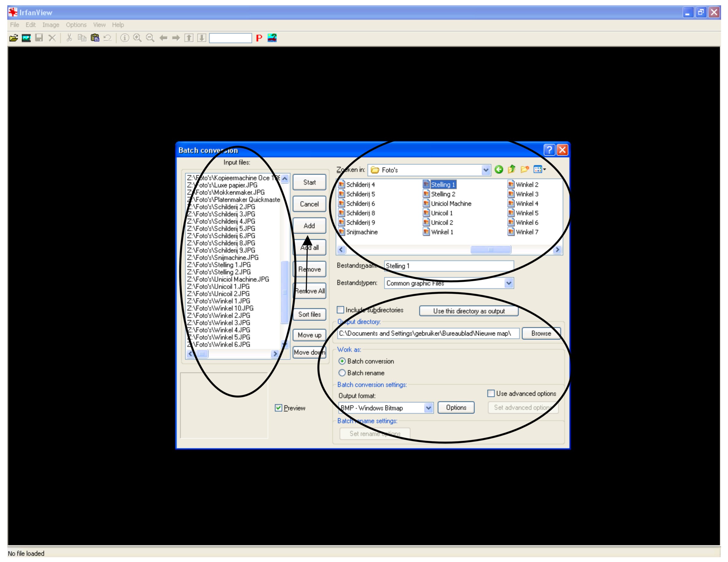Open the View menu
This screenshot has height=562, width=728.
(x=99, y=25)
